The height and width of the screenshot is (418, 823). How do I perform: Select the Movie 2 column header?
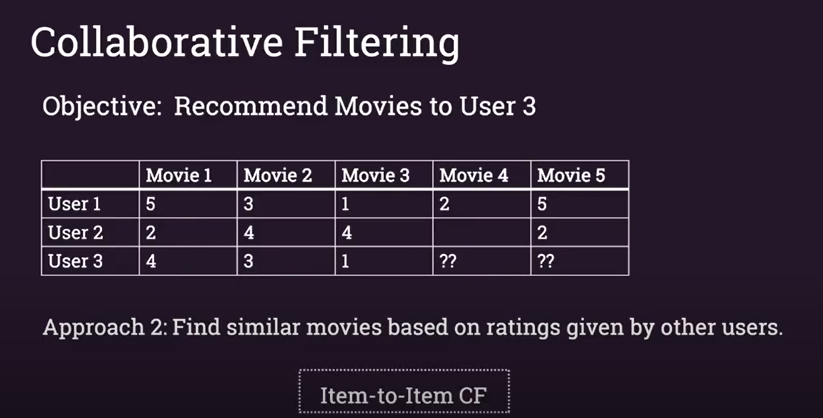pos(286,175)
